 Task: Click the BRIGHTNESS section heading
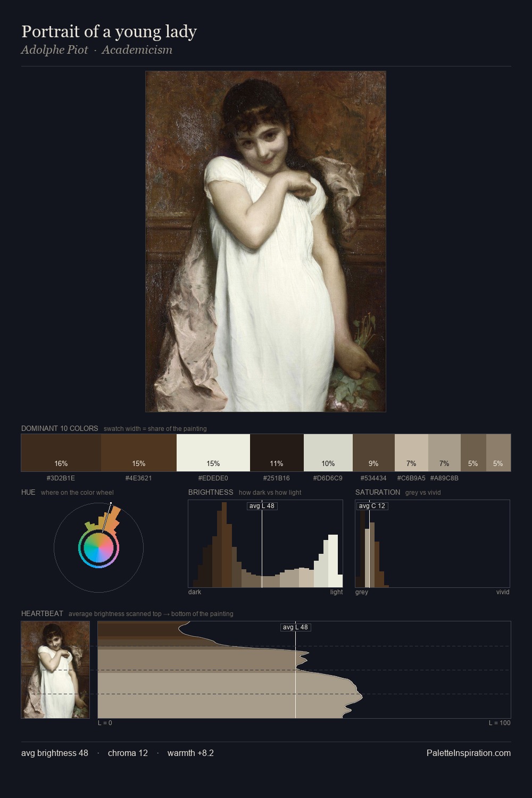click(x=211, y=492)
